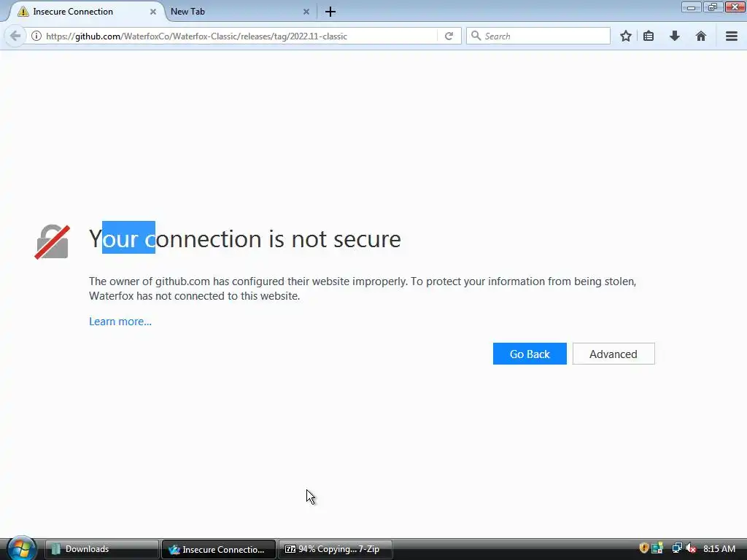Viewport: 747px width, 560px height.
Task: Click the back arrow navigation button
Action: tap(15, 36)
